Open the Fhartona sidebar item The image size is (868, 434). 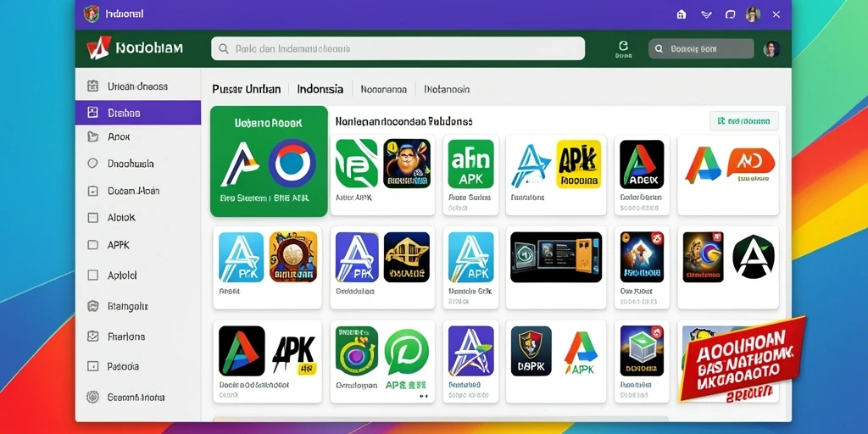138,336
